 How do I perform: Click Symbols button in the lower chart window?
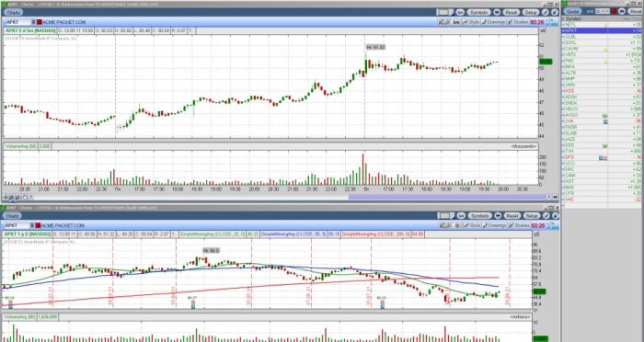[x=479, y=216]
